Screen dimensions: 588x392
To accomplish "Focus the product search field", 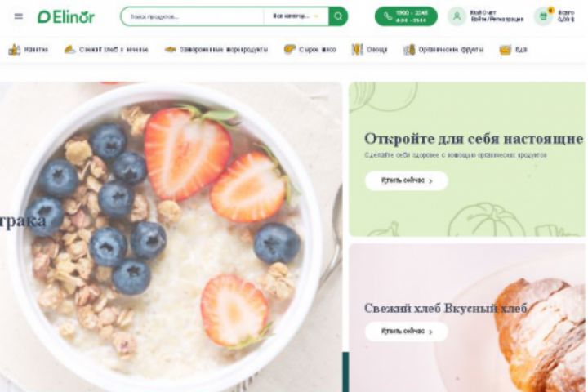I will pyautogui.click(x=193, y=16).
